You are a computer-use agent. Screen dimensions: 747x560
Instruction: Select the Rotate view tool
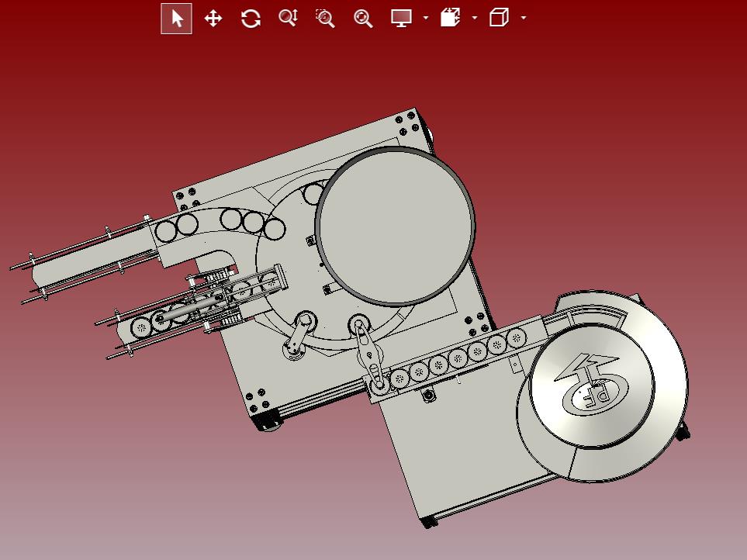[x=251, y=19]
